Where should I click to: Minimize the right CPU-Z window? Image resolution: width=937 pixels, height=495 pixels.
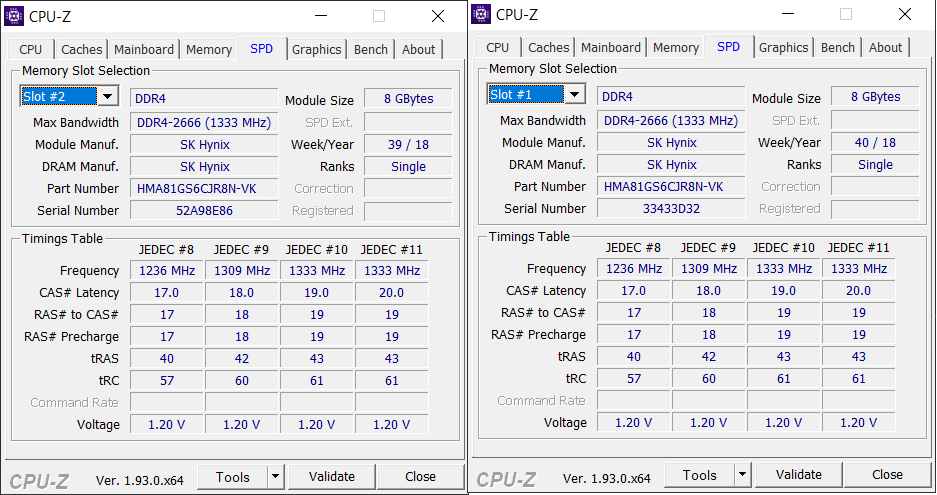(788, 14)
